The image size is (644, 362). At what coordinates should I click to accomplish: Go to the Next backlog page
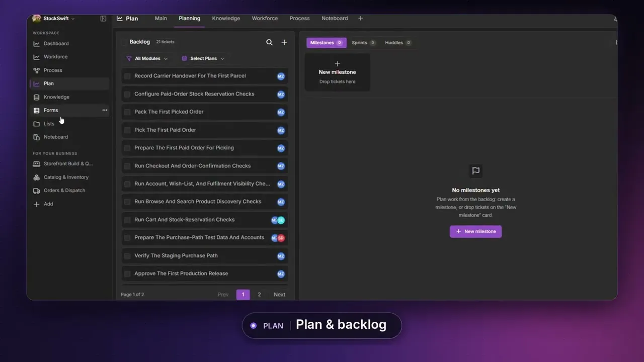click(279, 295)
